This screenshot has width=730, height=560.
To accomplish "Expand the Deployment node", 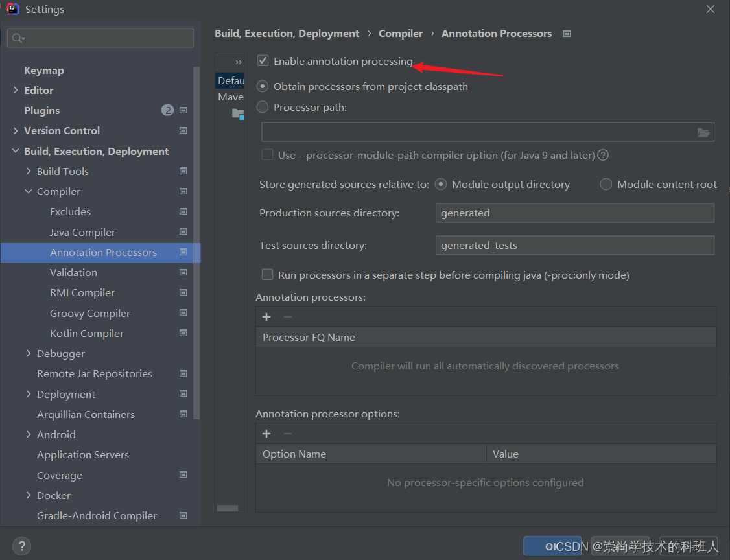I will (x=29, y=394).
